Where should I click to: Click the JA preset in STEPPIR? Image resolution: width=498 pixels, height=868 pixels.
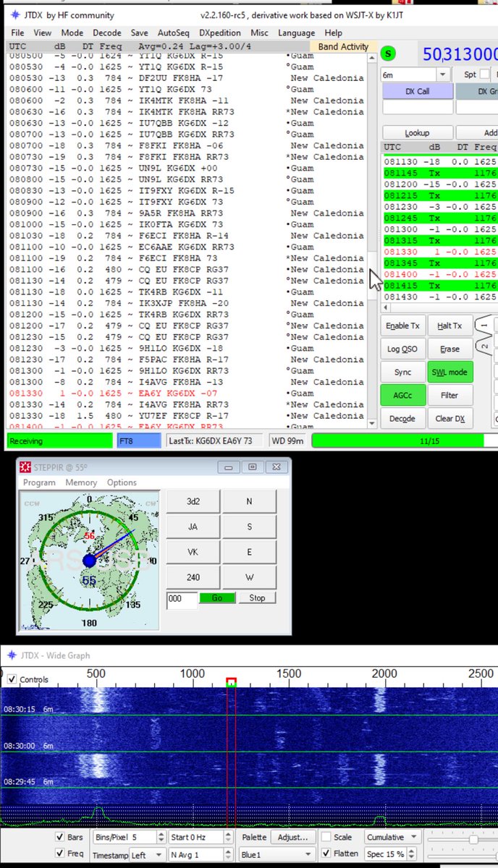pos(193,527)
